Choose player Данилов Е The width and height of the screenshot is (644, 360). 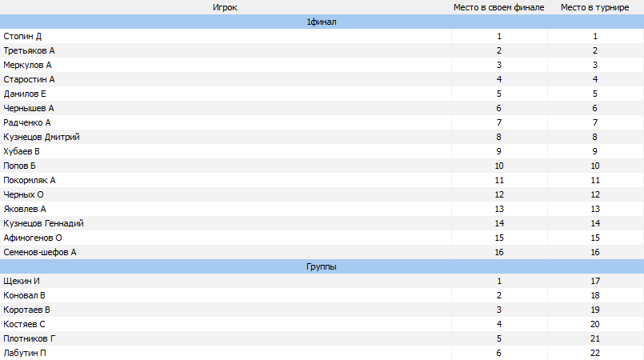click(25, 94)
